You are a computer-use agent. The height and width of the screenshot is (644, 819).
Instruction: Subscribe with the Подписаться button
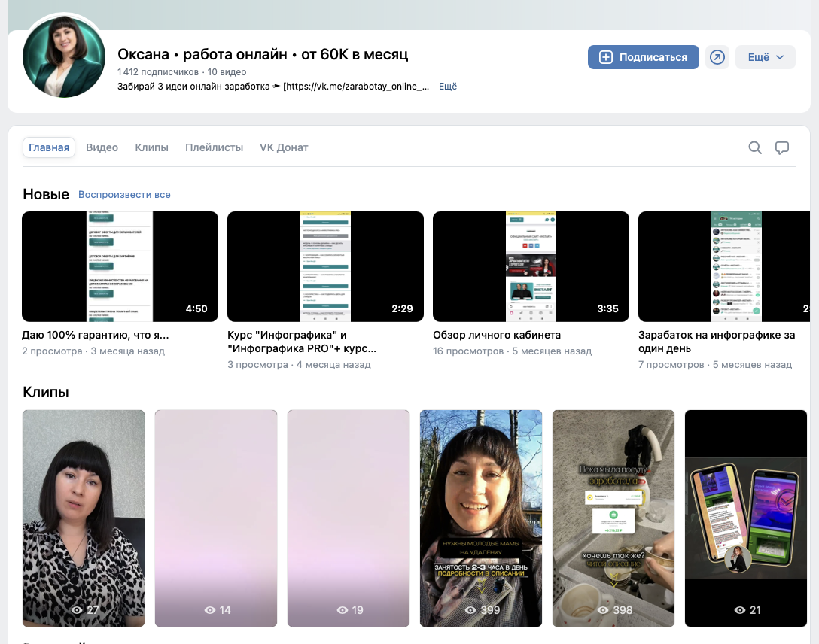click(x=643, y=57)
